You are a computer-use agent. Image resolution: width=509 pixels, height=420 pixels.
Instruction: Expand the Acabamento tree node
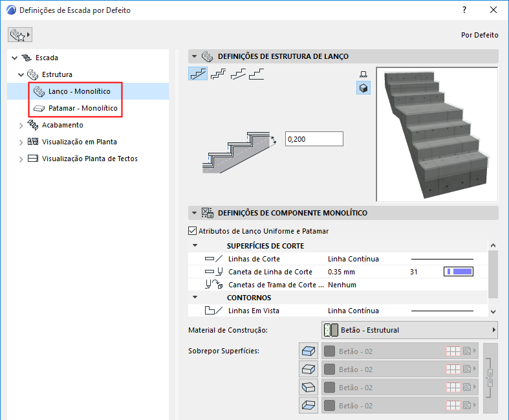(x=21, y=126)
